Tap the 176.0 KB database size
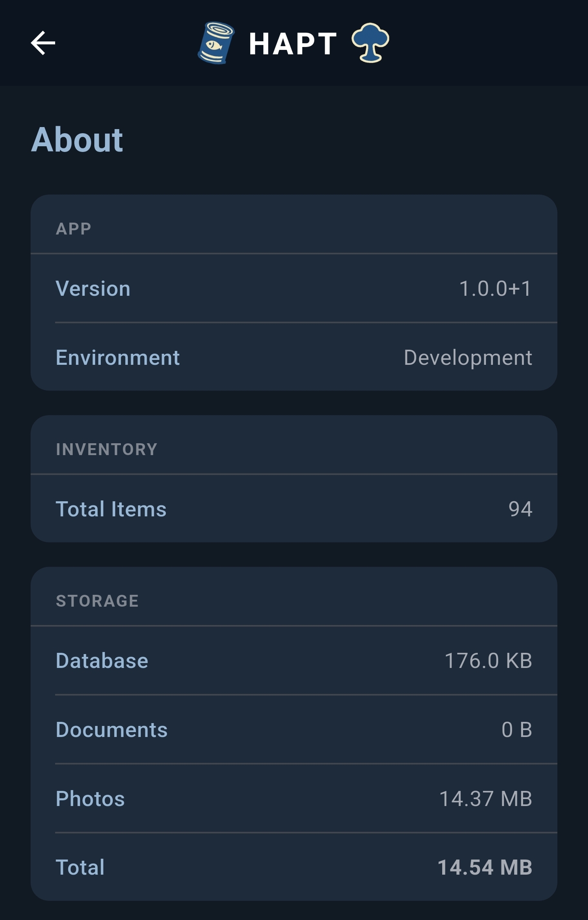 pyautogui.click(x=488, y=661)
